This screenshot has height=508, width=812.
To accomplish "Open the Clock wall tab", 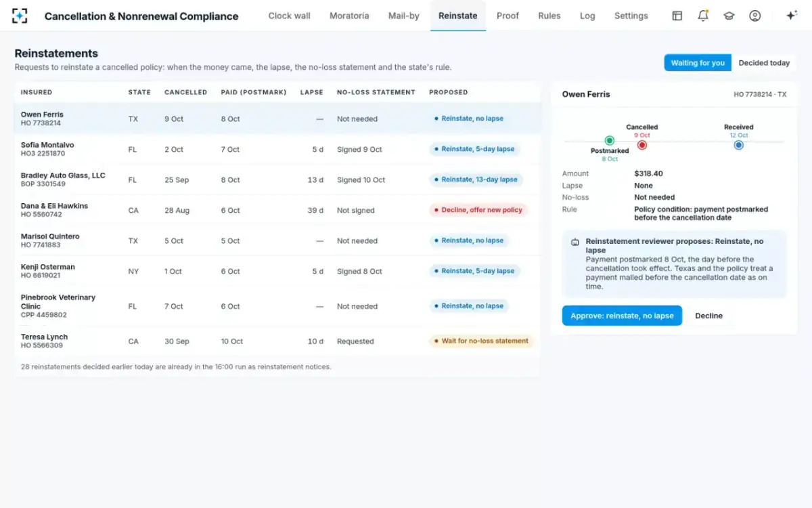I will pyautogui.click(x=289, y=16).
